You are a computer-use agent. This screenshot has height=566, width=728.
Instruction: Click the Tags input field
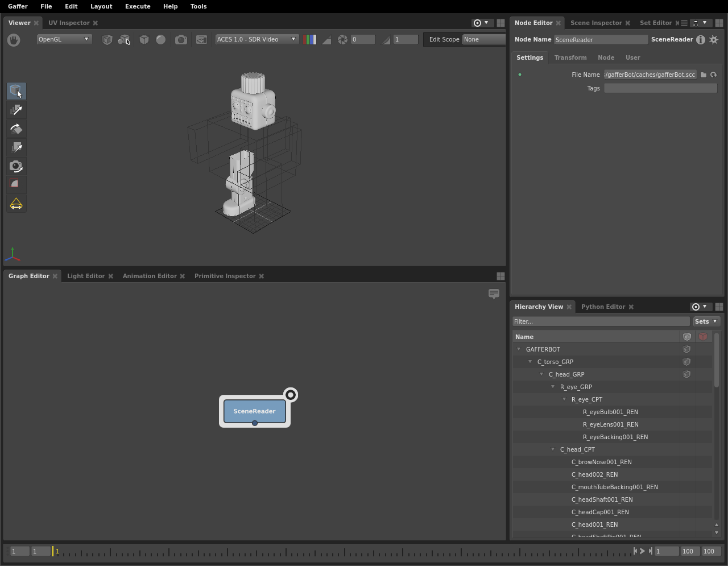coord(660,88)
